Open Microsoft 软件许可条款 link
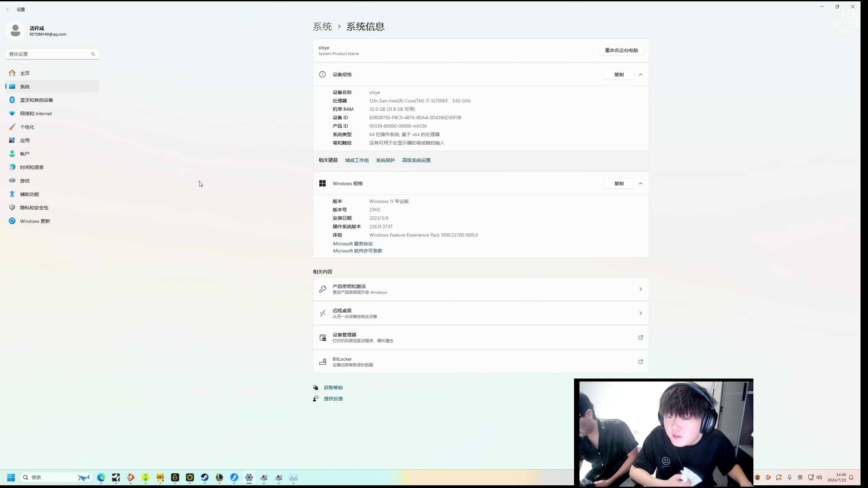Image resolution: width=868 pixels, height=488 pixels. pos(357,251)
